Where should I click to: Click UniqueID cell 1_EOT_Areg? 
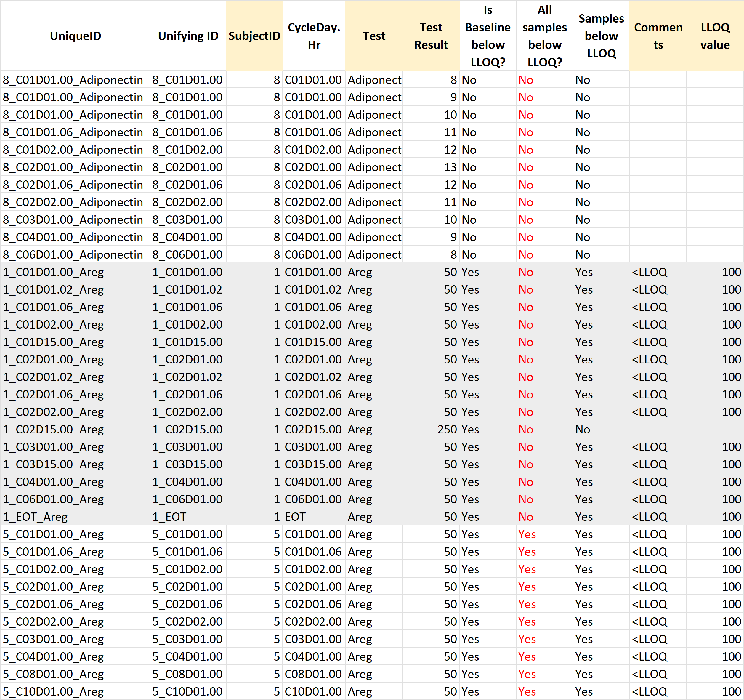[36, 517]
